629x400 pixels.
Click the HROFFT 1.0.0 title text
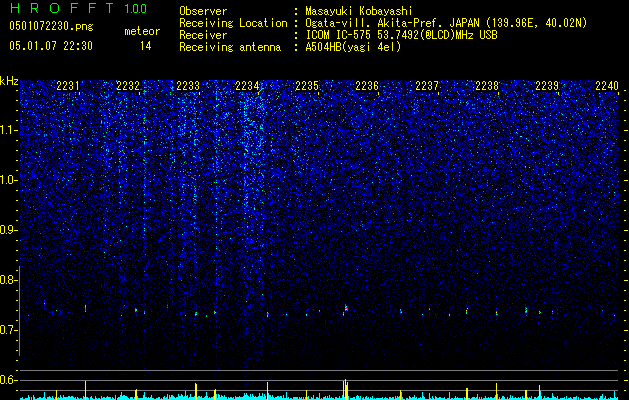tap(78, 8)
